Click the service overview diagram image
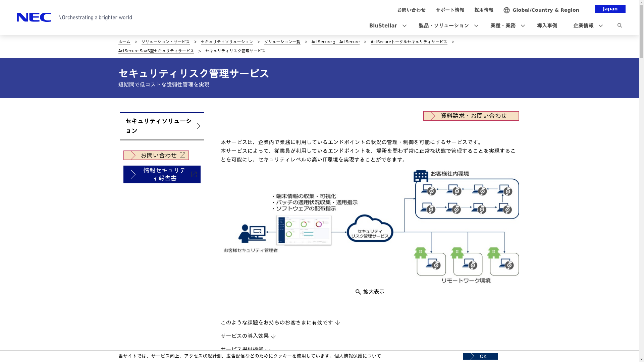 [370, 227]
